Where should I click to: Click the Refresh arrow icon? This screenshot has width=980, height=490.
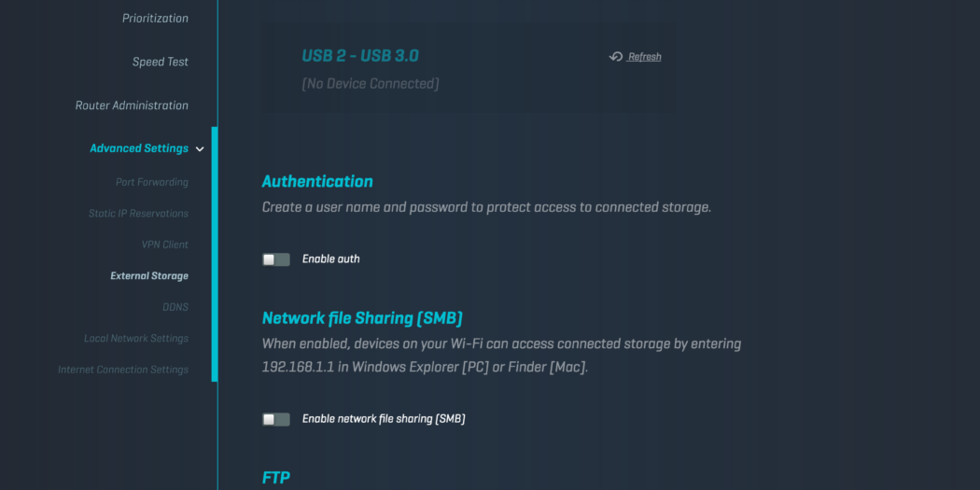(616, 57)
